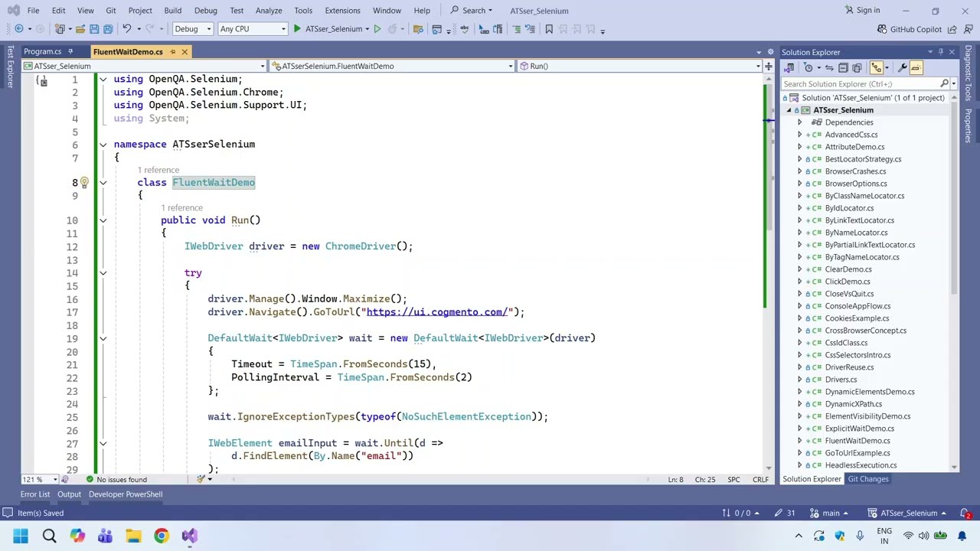This screenshot has width=980, height=551.
Task: Pin the Program.cs tab
Action: (70, 51)
